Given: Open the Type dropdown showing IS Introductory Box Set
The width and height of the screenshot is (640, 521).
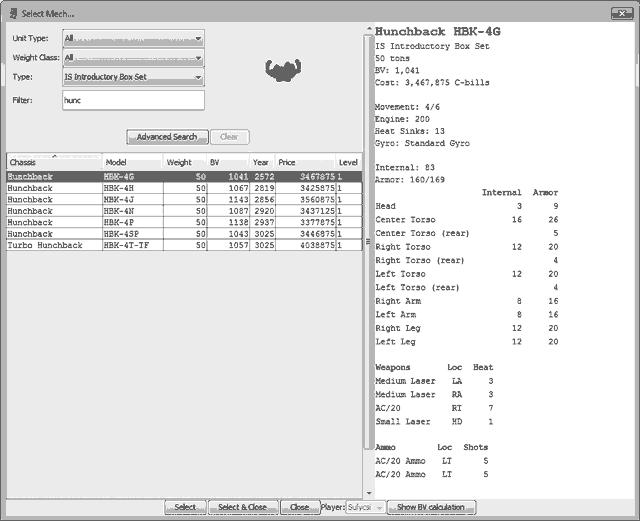Looking at the screenshot, I should tap(133, 77).
